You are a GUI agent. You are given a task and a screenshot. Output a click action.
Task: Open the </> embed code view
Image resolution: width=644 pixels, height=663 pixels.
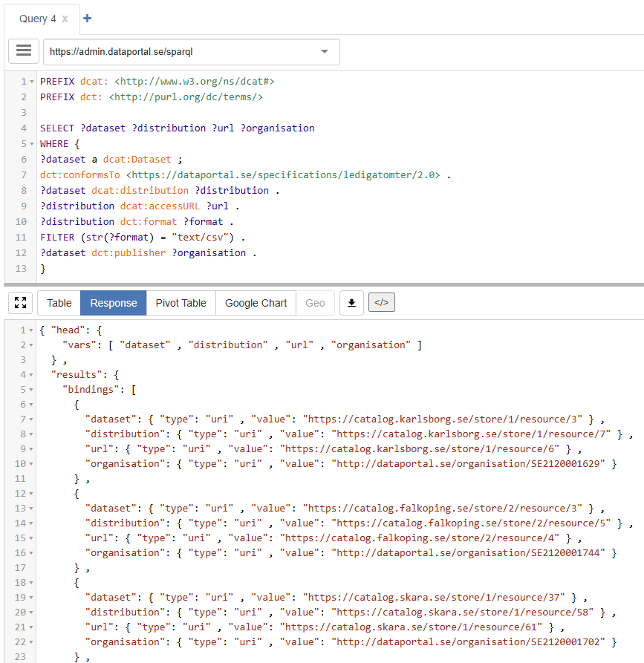coord(381,302)
